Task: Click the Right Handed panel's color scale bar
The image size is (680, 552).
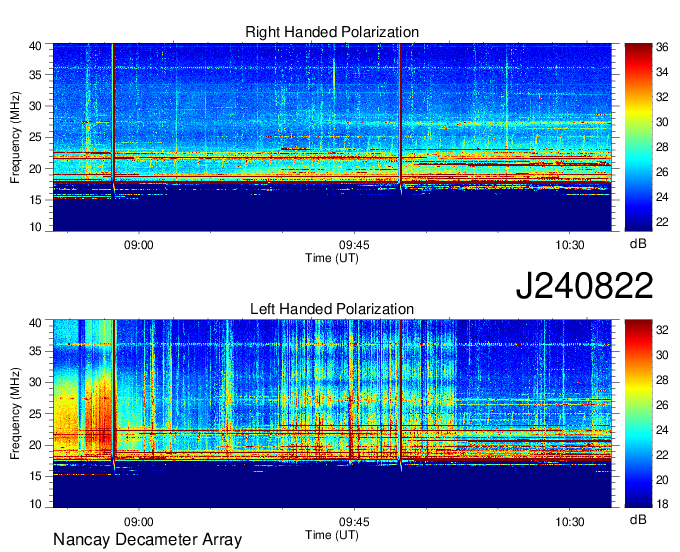Action: (638, 137)
